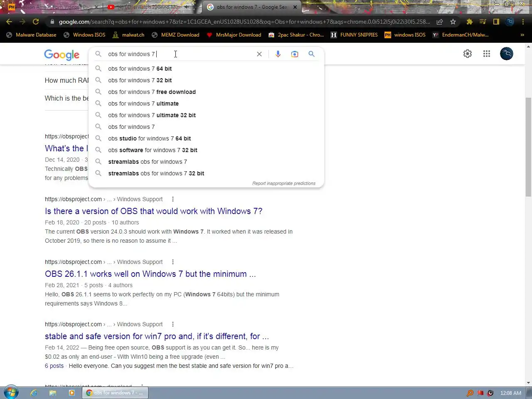
Task: Select suggestion 'streamlabs obs for windows 7 32 bit'
Action: (x=207, y=173)
